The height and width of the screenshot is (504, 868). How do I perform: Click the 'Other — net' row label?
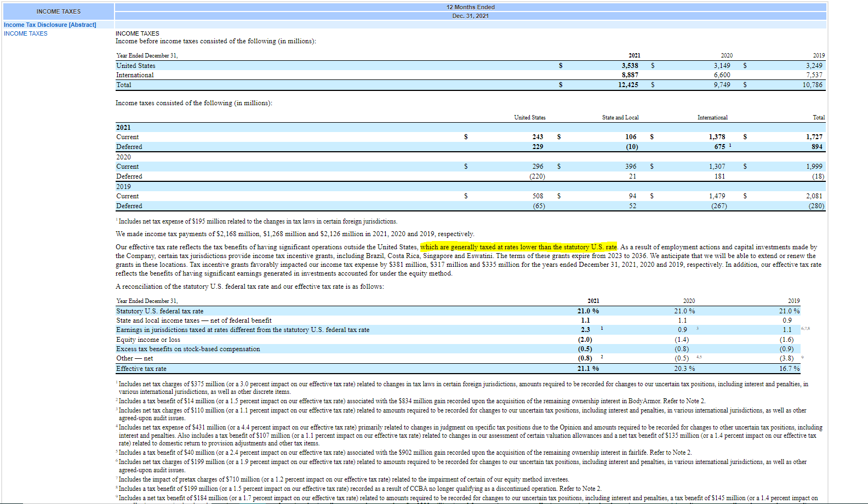[x=134, y=358]
